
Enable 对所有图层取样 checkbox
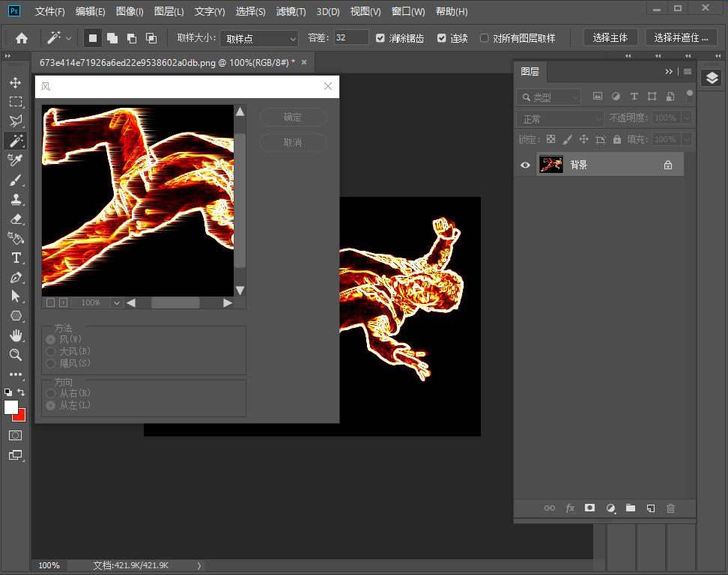(x=485, y=38)
